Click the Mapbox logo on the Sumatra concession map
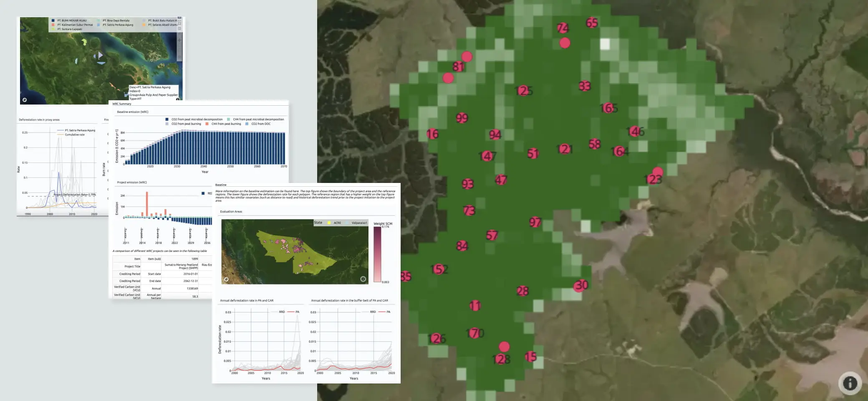This screenshot has width=868, height=401. 25,100
